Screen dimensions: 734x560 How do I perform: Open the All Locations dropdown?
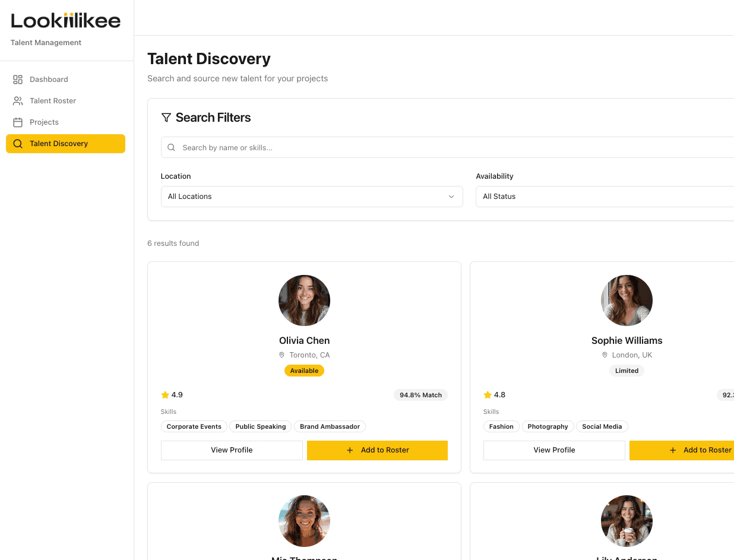pos(312,197)
